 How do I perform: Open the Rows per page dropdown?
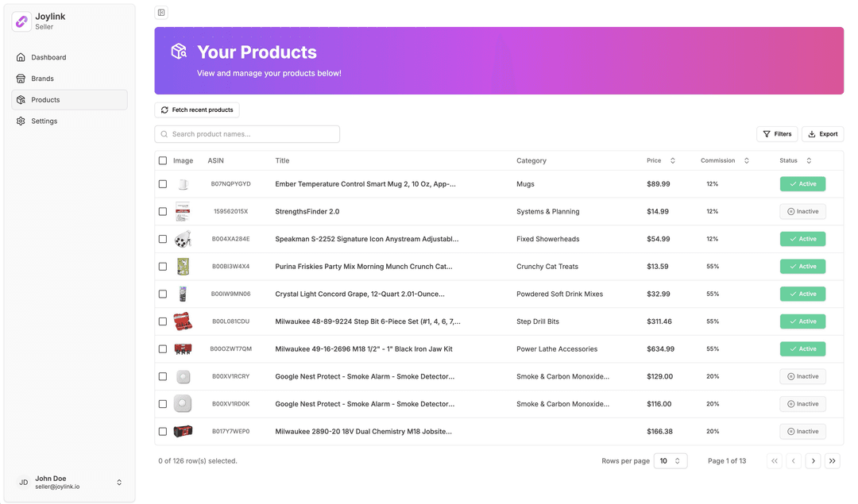pos(670,461)
